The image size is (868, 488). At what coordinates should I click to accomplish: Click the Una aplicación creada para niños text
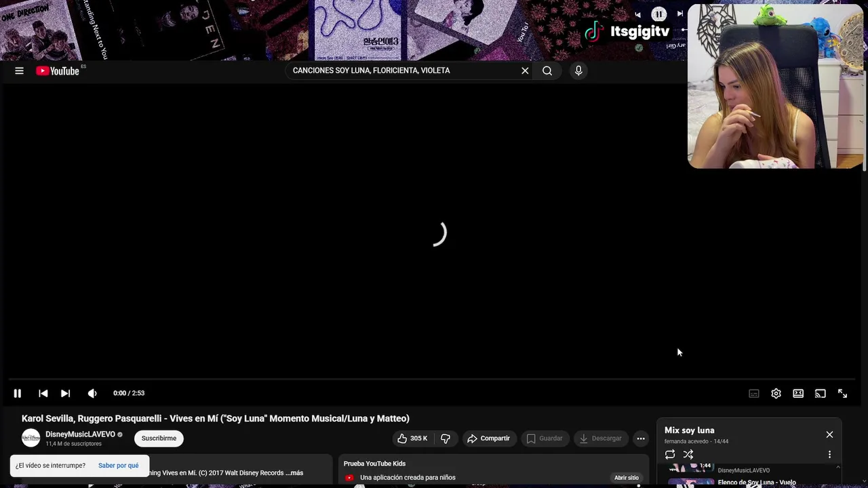click(x=408, y=478)
